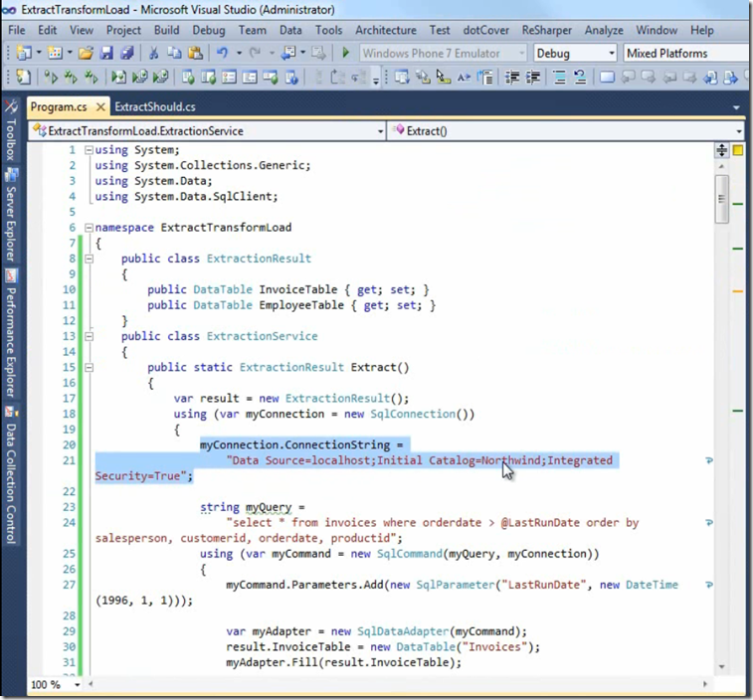Click the Save All icon
753x700 pixels.
click(127, 53)
